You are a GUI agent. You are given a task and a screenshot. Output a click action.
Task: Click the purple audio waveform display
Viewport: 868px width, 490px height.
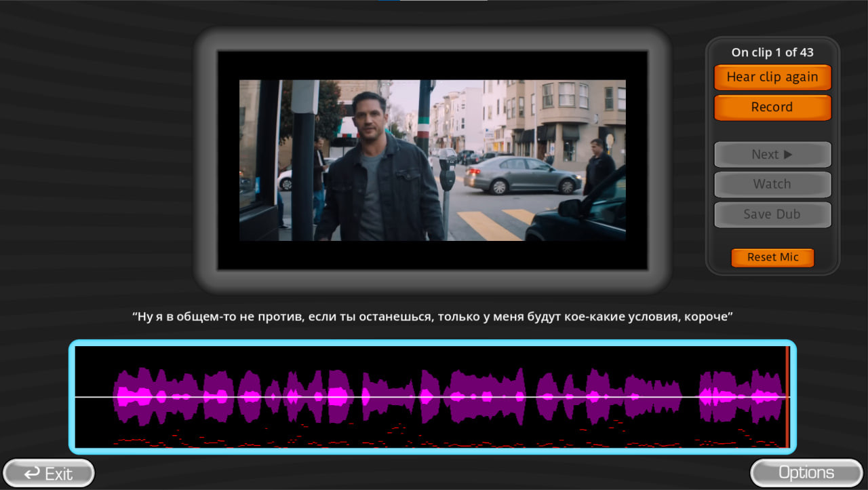coord(433,397)
